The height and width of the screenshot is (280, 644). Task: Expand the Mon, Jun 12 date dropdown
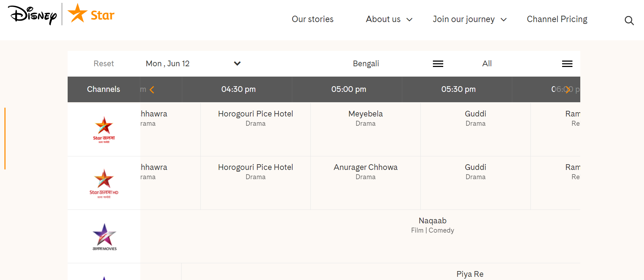pos(237,63)
